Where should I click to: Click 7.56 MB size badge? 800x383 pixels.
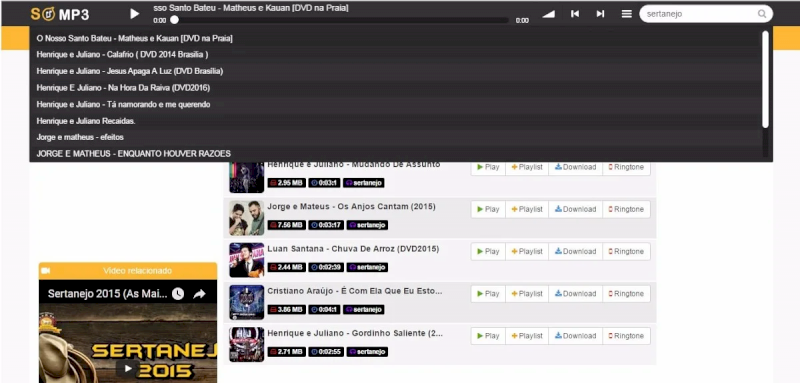[286, 225]
